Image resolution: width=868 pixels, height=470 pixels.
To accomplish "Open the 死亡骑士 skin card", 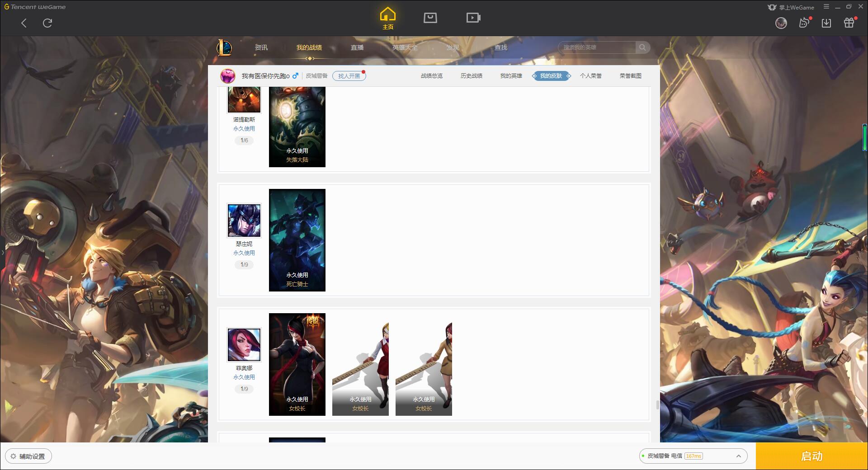I will click(297, 240).
